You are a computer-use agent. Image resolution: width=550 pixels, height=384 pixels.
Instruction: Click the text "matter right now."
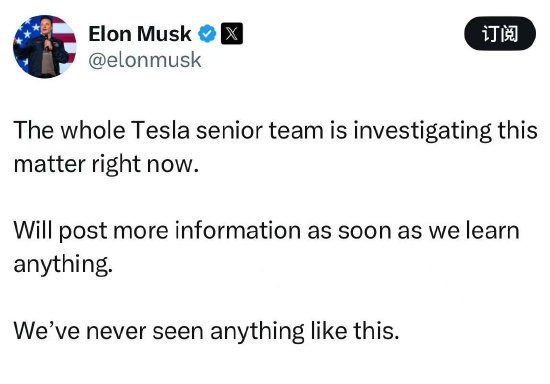[106, 165]
